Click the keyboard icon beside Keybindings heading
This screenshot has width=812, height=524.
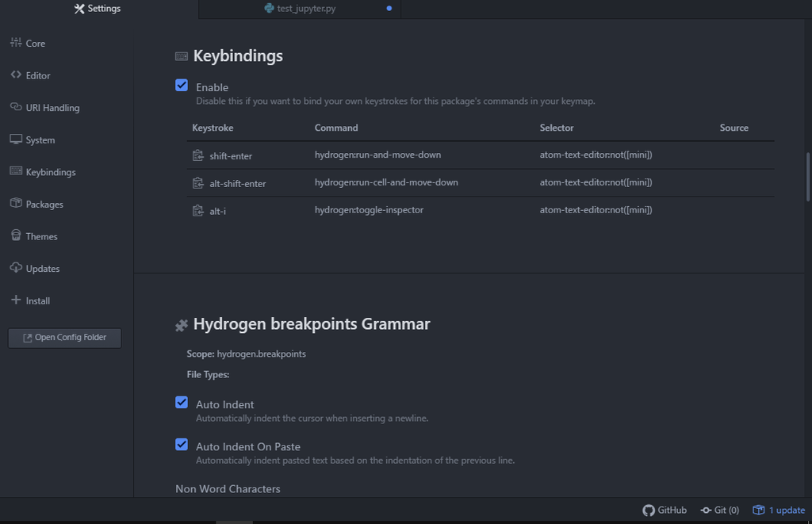point(182,56)
